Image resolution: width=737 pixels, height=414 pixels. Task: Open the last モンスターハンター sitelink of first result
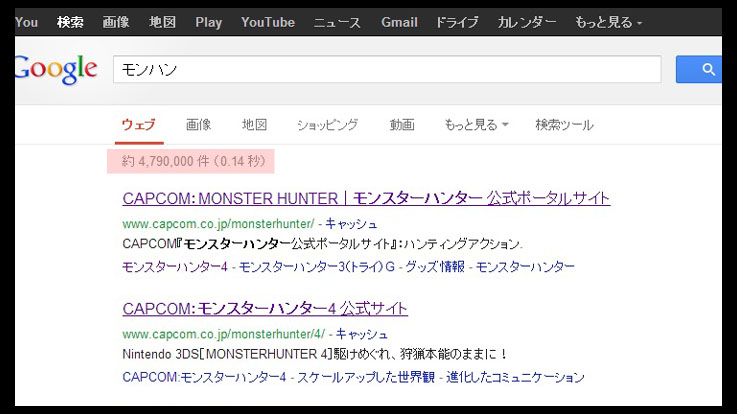point(525,267)
